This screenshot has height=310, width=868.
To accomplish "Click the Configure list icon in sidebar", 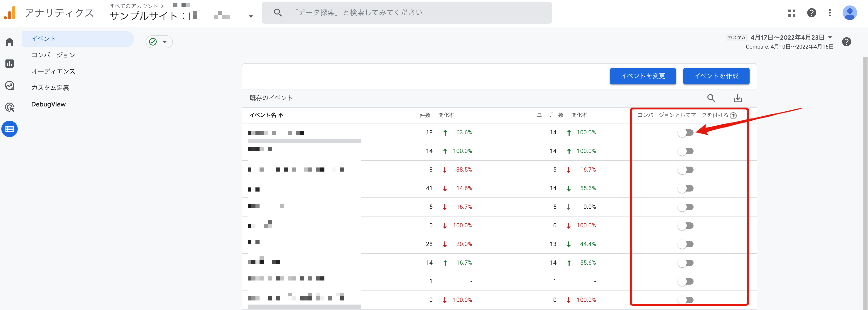I will click(10, 129).
